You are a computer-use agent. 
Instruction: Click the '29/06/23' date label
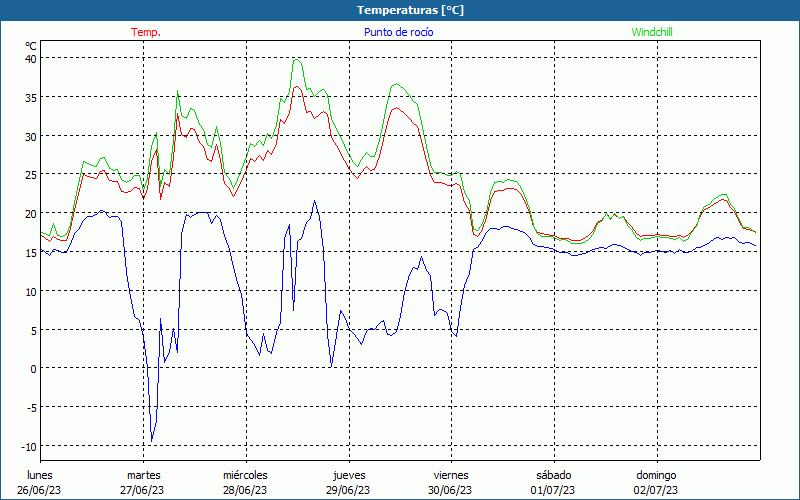point(348,490)
